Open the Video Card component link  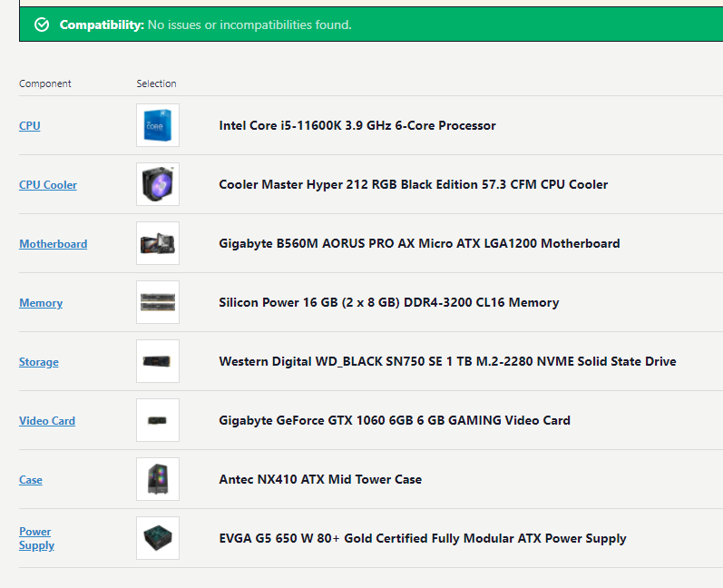[x=47, y=421]
